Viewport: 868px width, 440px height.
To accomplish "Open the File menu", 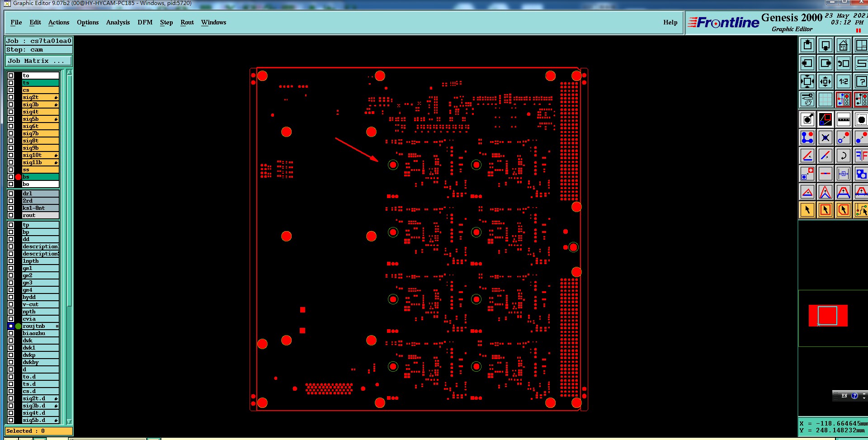I will pos(16,22).
